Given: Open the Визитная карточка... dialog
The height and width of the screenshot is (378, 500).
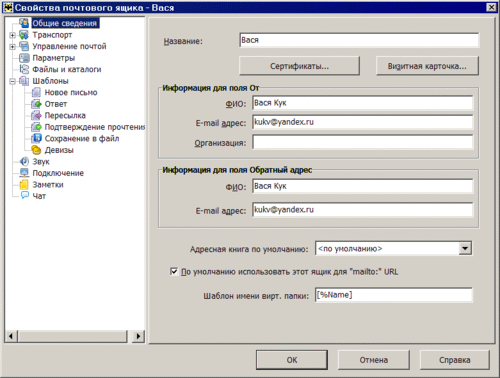Looking at the screenshot, I should (427, 66).
